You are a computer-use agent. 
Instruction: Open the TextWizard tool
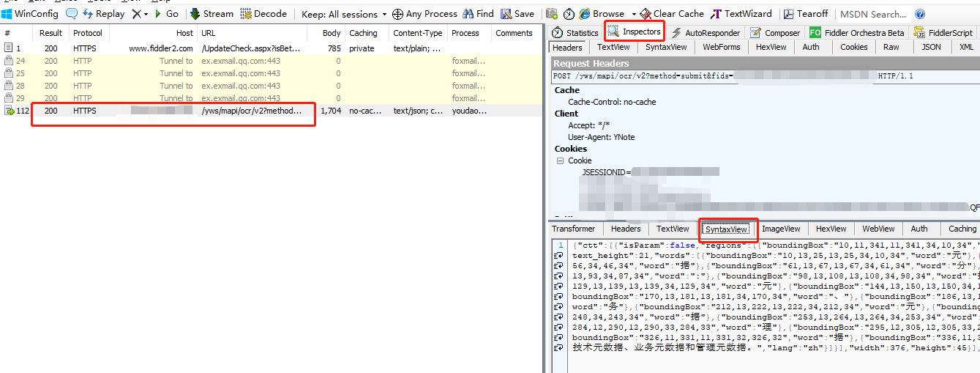click(741, 14)
